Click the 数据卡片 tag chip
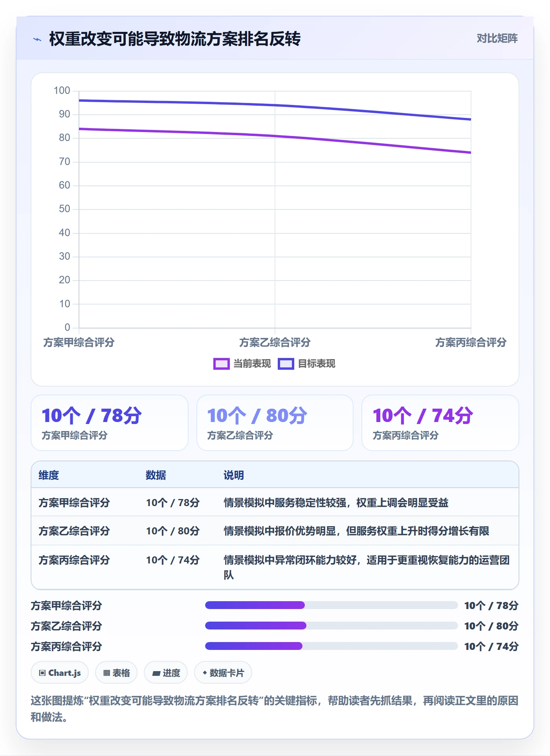Viewport: 550px width, 756px height. point(223,673)
